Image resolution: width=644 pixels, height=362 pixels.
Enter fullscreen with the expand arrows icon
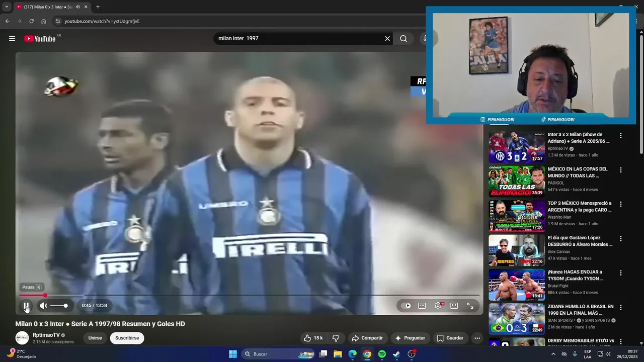coord(470,306)
